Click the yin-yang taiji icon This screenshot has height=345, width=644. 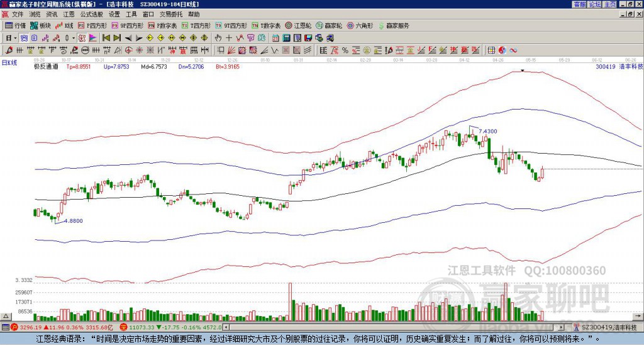point(502,50)
